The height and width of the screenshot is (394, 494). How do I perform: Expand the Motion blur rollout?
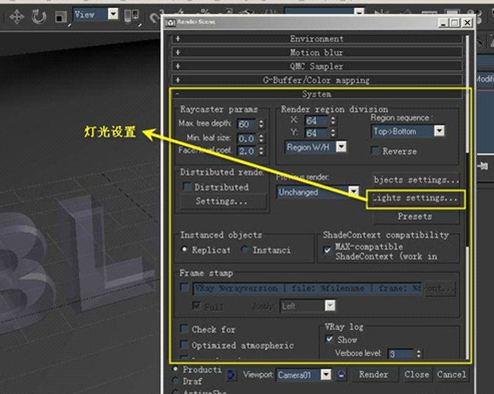tap(317, 53)
